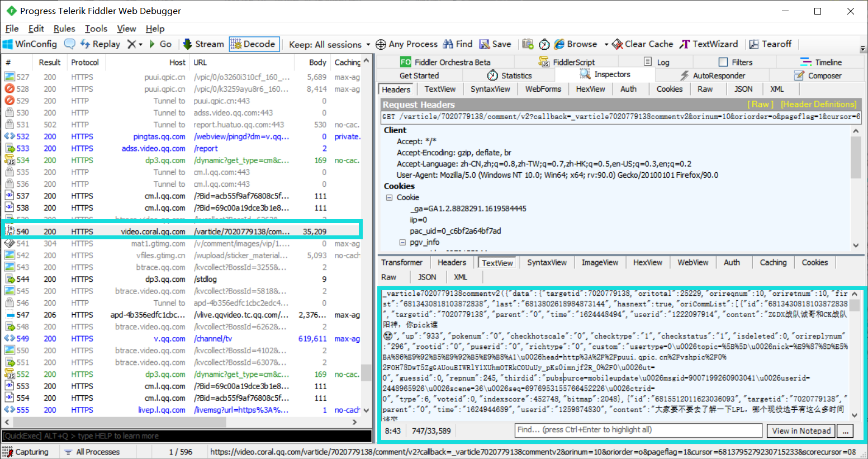Select the request Cookies inspector tab
This screenshot has height=459, width=868.
click(x=669, y=89)
